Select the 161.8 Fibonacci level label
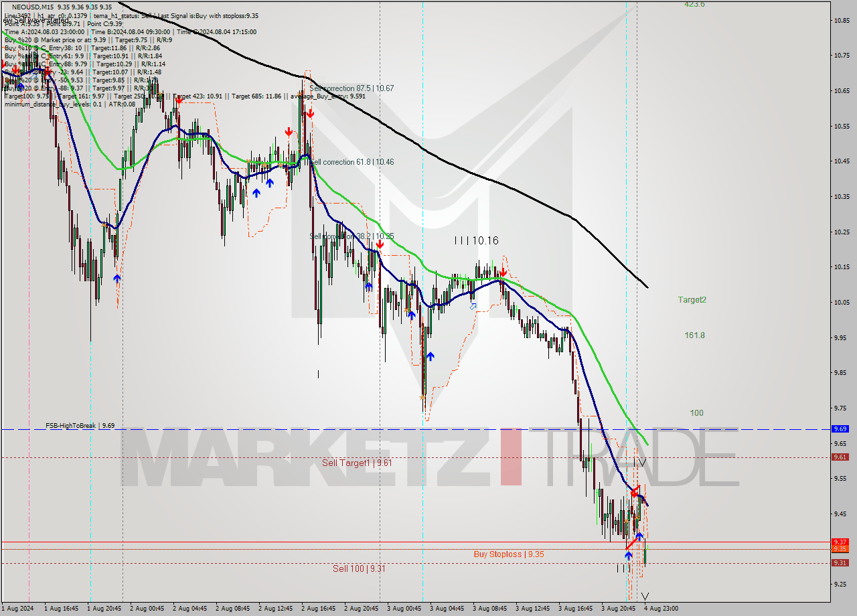Screen dimensions: 857x616 (x=694, y=335)
